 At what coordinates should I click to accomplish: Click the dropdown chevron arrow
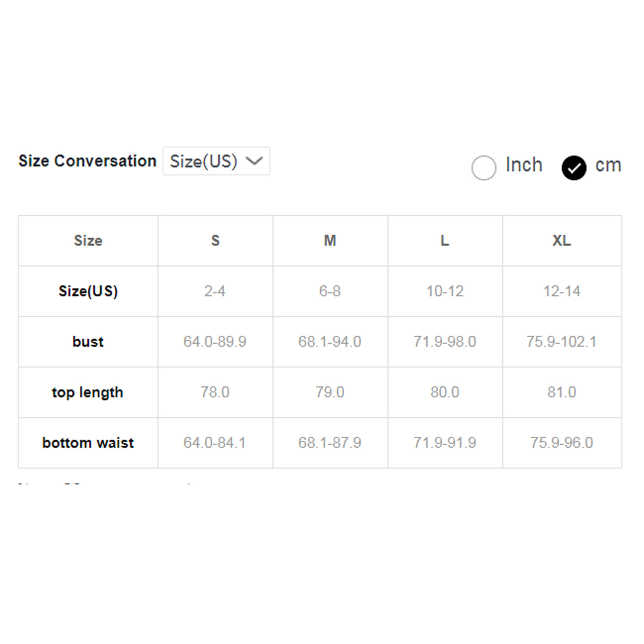(x=254, y=161)
